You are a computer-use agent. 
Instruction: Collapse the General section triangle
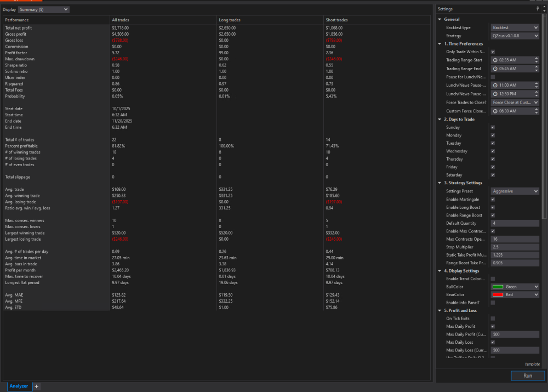(439, 19)
